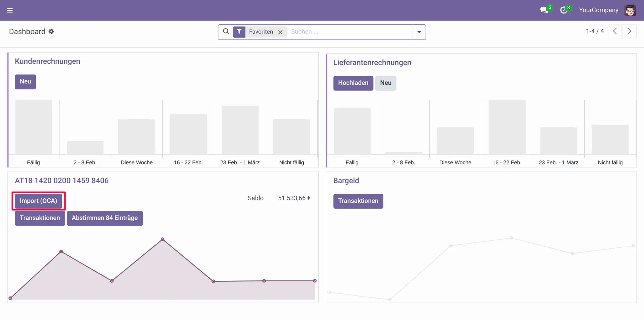The height and width of the screenshot is (320, 644).
Task: Click Neu under Kundenrechnungen
Action: tap(25, 82)
